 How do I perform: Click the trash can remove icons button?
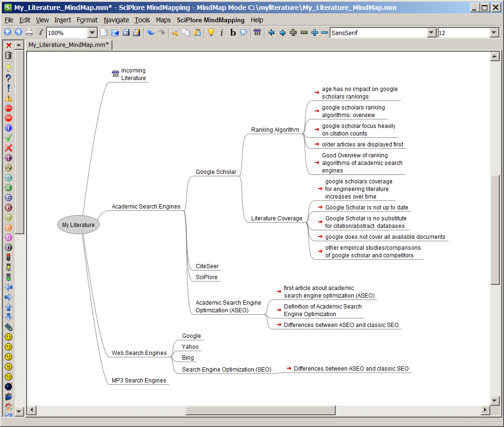pos(8,55)
